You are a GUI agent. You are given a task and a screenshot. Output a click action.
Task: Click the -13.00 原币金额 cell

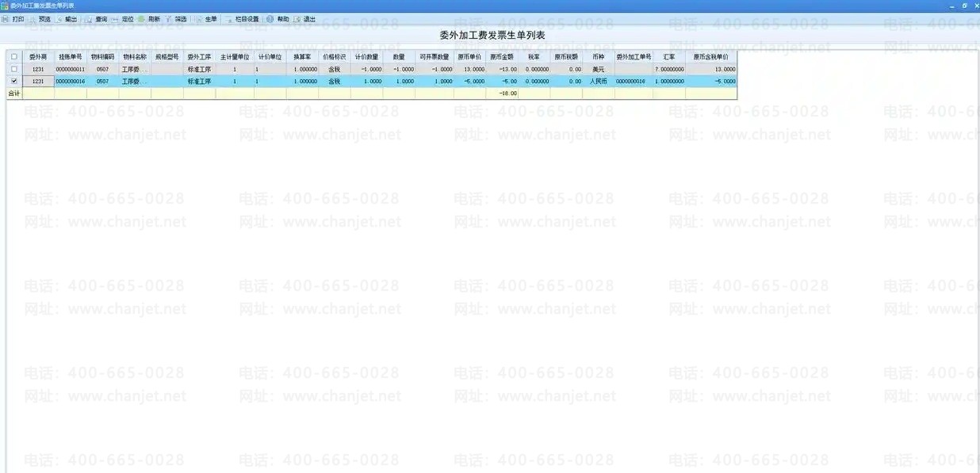502,70
